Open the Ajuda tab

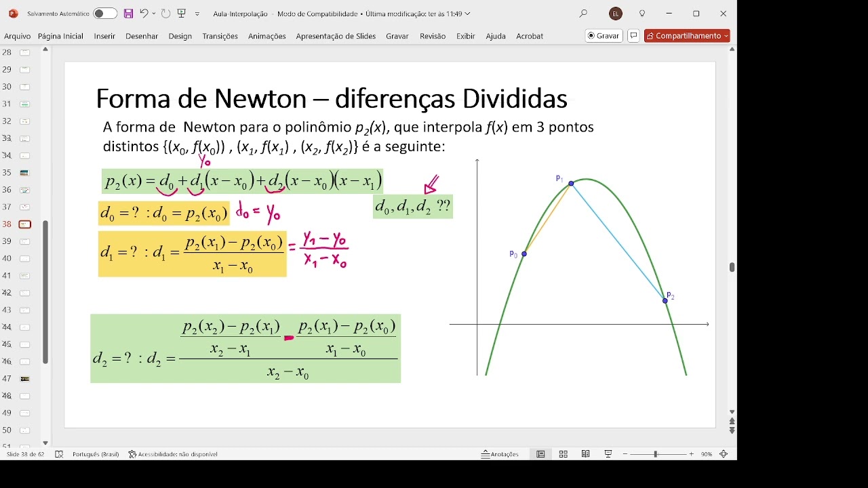point(496,36)
